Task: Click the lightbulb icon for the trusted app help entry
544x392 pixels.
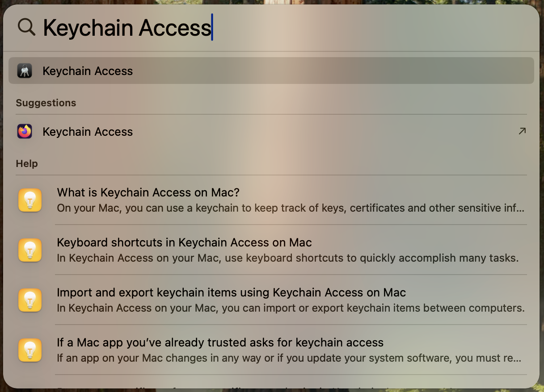Action: (x=30, y=350)
